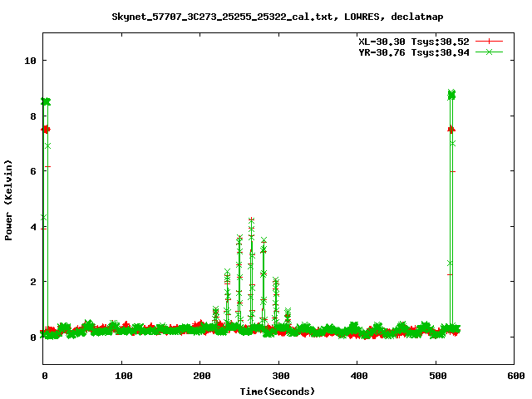Click the y-axis tick label 10
This screenshot has width=532, height=399.
pos(30,61)
